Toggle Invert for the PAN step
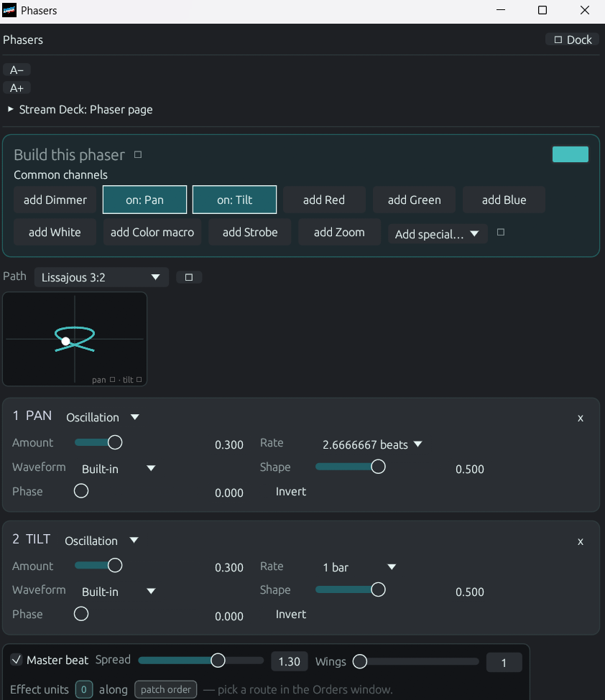The image size is (605, 700). pyautogui.click(x=291, y=492)
